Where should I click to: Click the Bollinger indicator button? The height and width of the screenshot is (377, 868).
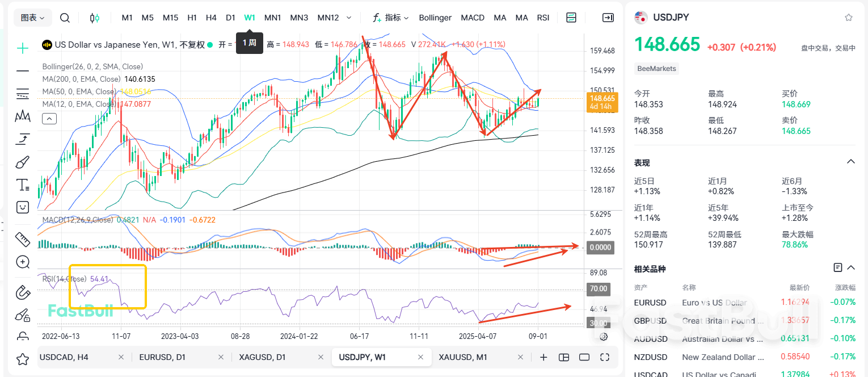435,18
